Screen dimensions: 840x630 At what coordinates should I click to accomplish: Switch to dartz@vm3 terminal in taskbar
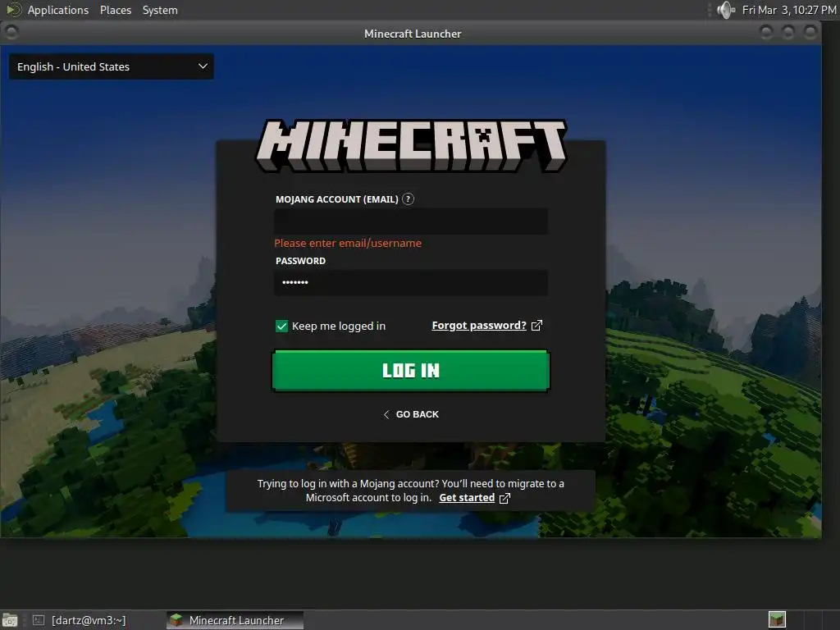[x=80, y=620]
